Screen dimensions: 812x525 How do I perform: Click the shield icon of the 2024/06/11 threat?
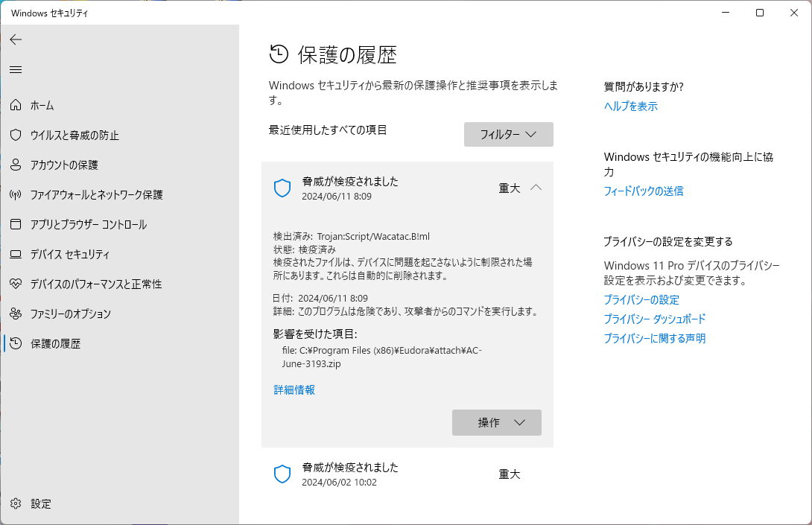tap(282, 188)
